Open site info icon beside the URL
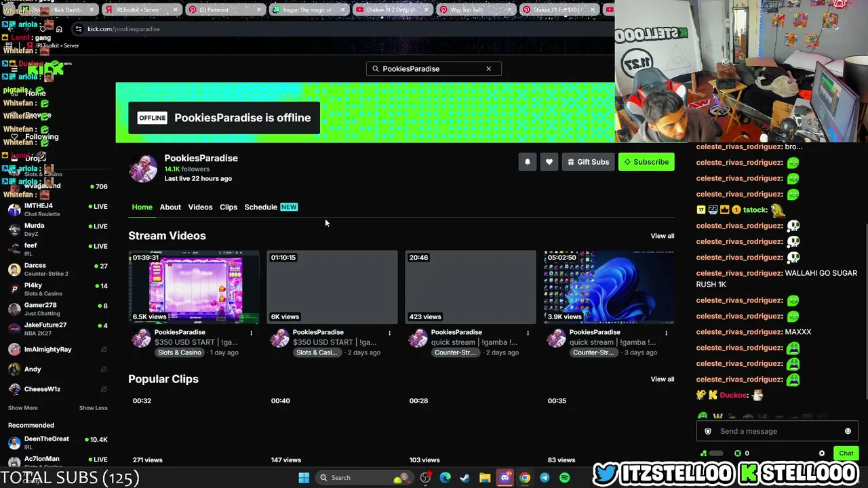The image size is (868, 488). [x=79, y=29]
